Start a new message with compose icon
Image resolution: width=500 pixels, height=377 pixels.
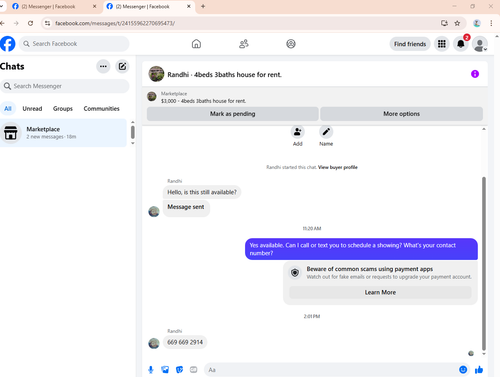coord(122,66)
